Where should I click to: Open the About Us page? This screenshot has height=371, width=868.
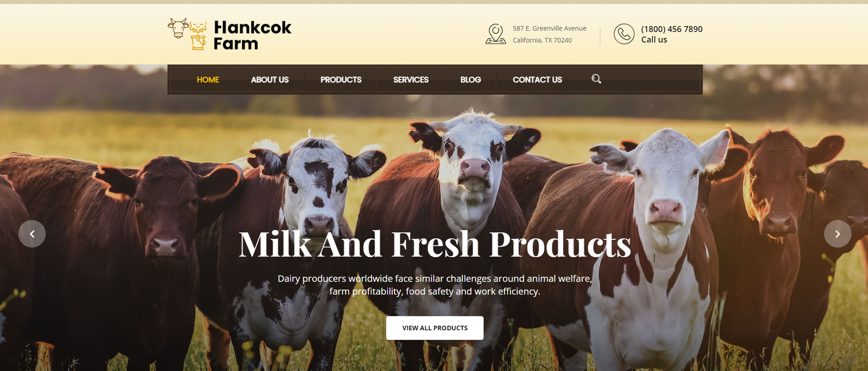[x=270, y=80]
